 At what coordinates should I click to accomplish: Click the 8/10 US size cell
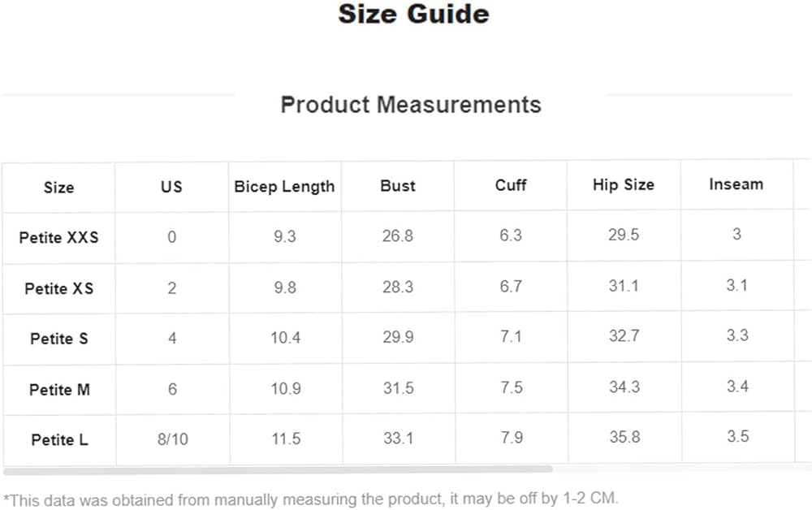(172, 439)
